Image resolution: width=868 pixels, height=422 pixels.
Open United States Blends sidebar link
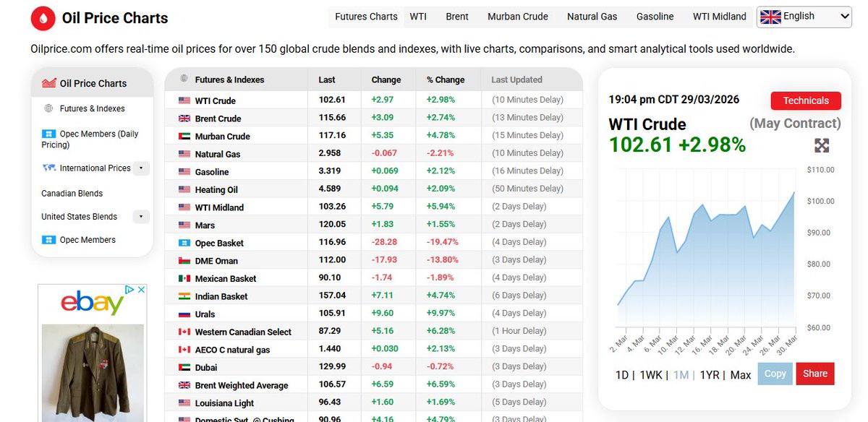tap(80, 217)
